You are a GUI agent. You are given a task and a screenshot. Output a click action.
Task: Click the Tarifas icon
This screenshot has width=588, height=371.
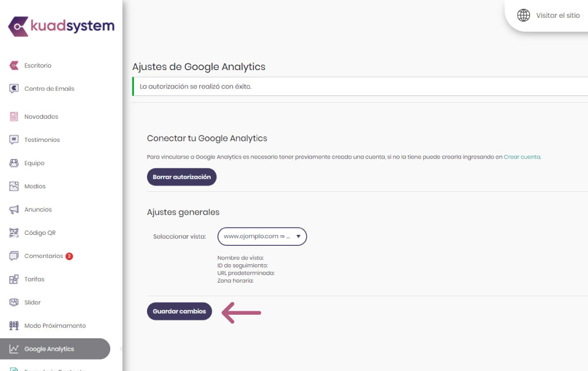(x=14, y=279)
